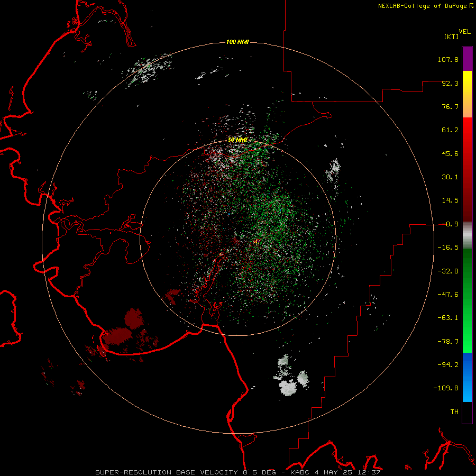
Task: Click the TH legend label
Action: click(x=454, y=412)
